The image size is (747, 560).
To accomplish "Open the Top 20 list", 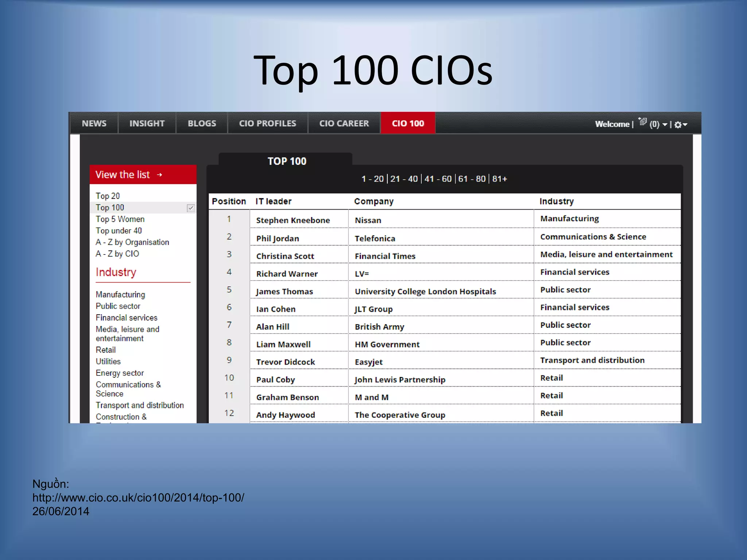I will coord(108,196).
